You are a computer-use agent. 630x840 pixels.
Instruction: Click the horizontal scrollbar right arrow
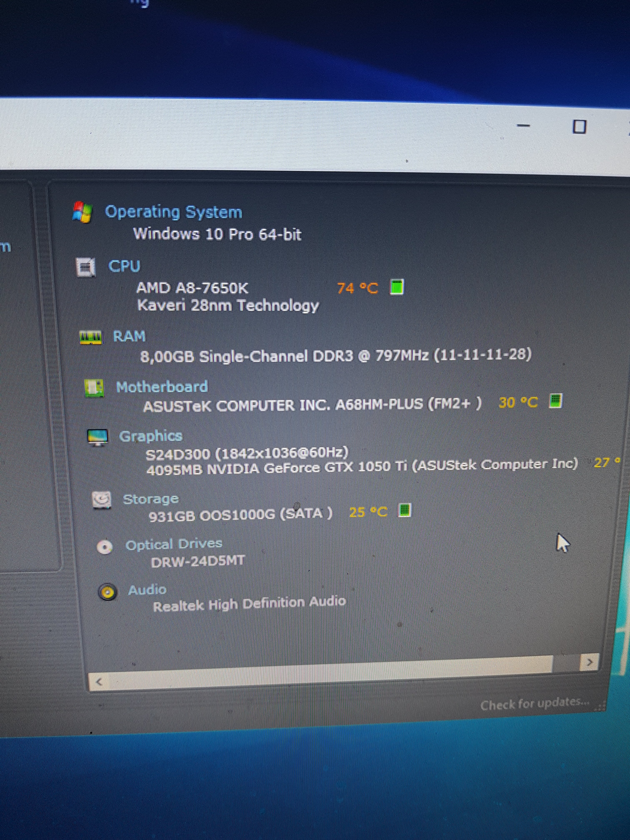pos(590,662)
